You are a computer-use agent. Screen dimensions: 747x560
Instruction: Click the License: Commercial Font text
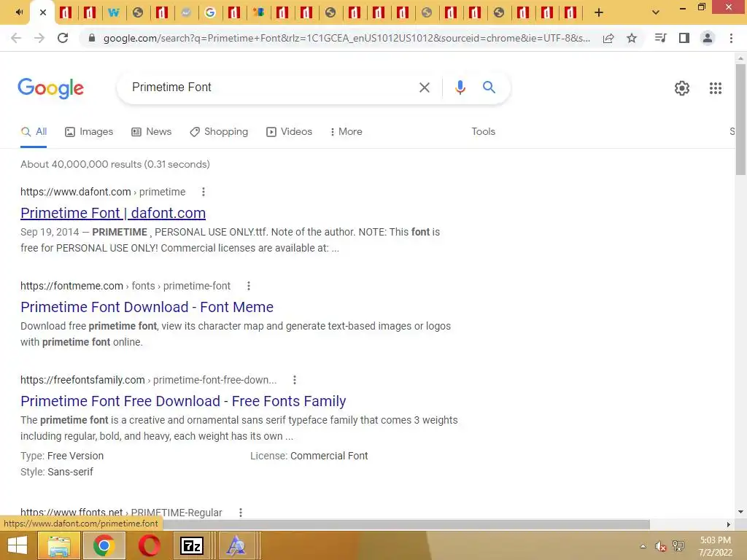(309, 456)
